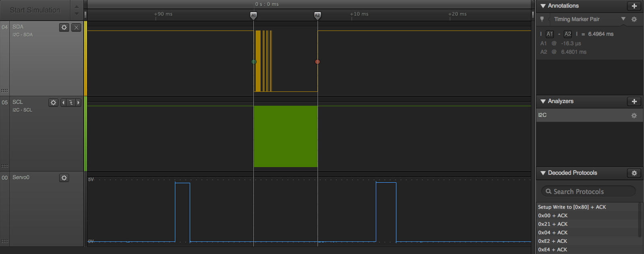The width and height of the screenshot is (644, 254).
Task: Remove the SDA channel with X
Action: coord(76,27)
